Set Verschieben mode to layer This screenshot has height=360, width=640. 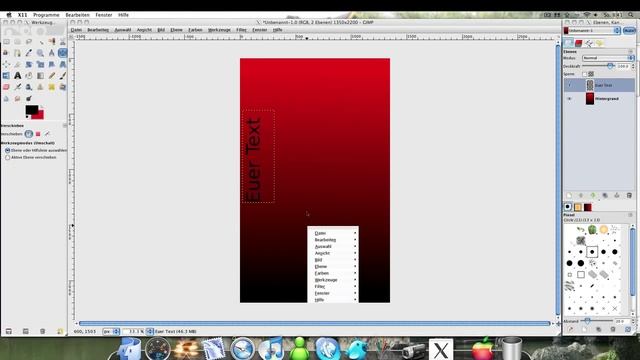click(28, 133)
